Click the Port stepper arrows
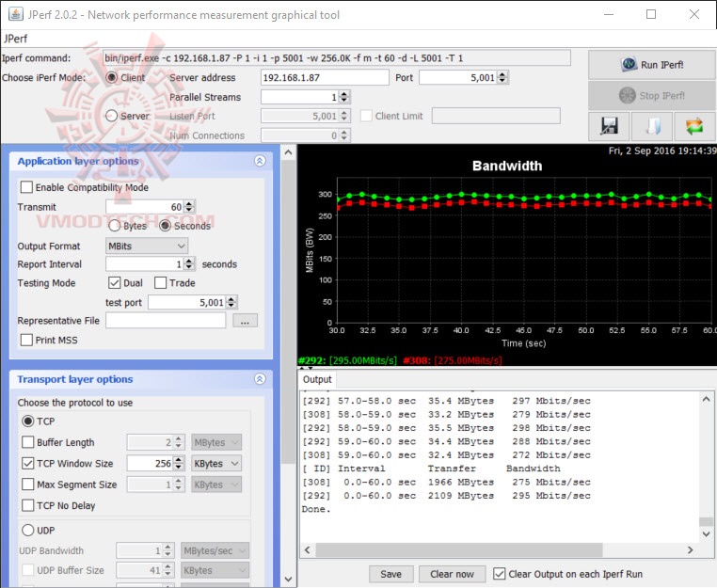The height and width of the screenshot is (588, 717). tap(502, 78)
